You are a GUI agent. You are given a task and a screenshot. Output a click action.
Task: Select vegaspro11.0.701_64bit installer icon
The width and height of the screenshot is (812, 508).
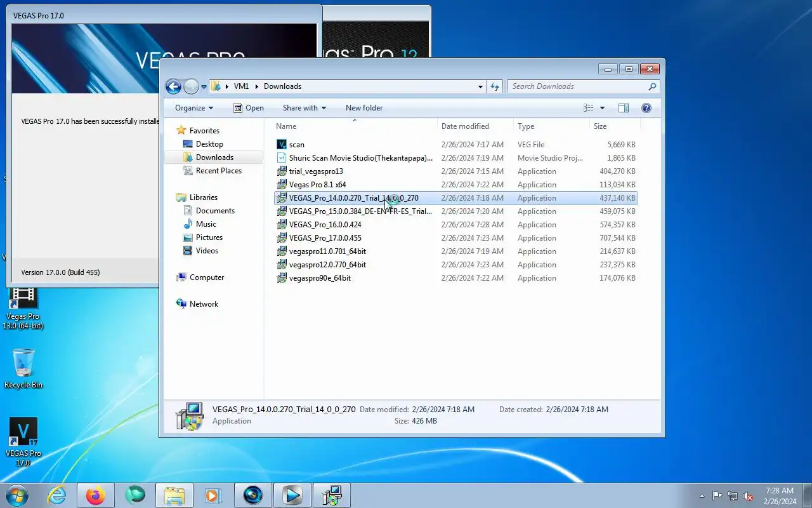[x=282, y=251]
